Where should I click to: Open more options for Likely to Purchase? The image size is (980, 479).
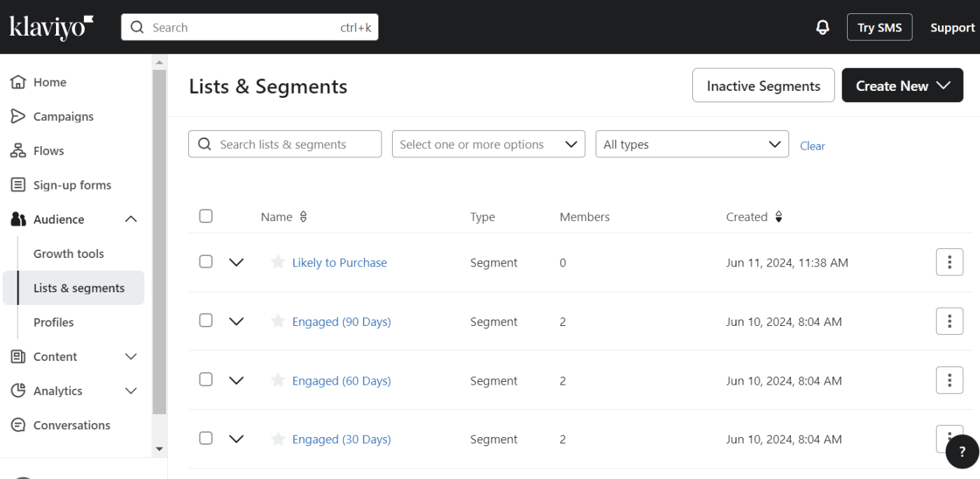click(x=949, y=262)
